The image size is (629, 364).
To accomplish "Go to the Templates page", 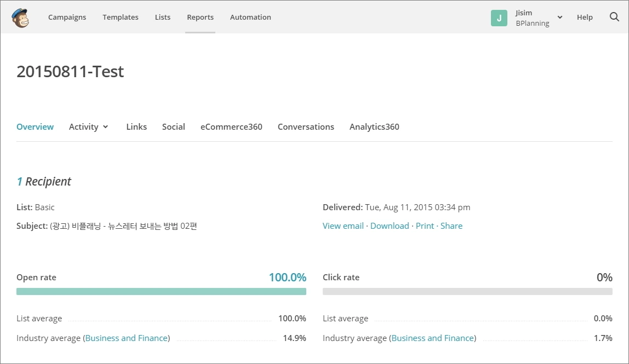I will 121,18.
